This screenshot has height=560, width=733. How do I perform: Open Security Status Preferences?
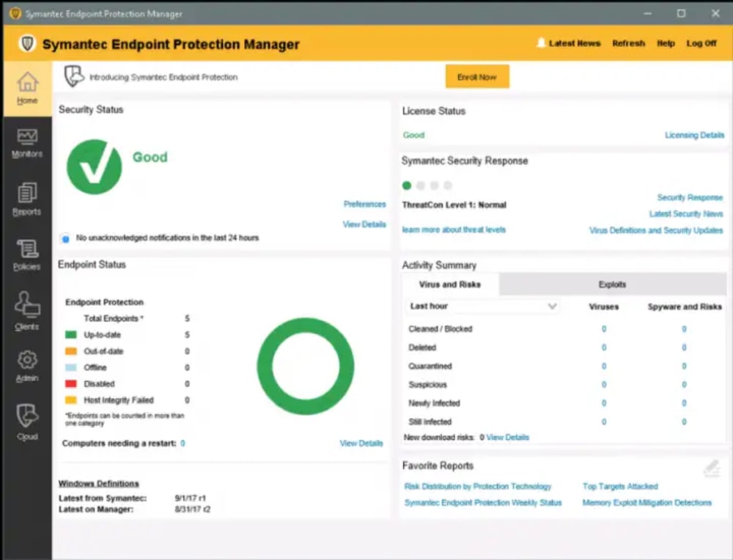pos(364,204)
